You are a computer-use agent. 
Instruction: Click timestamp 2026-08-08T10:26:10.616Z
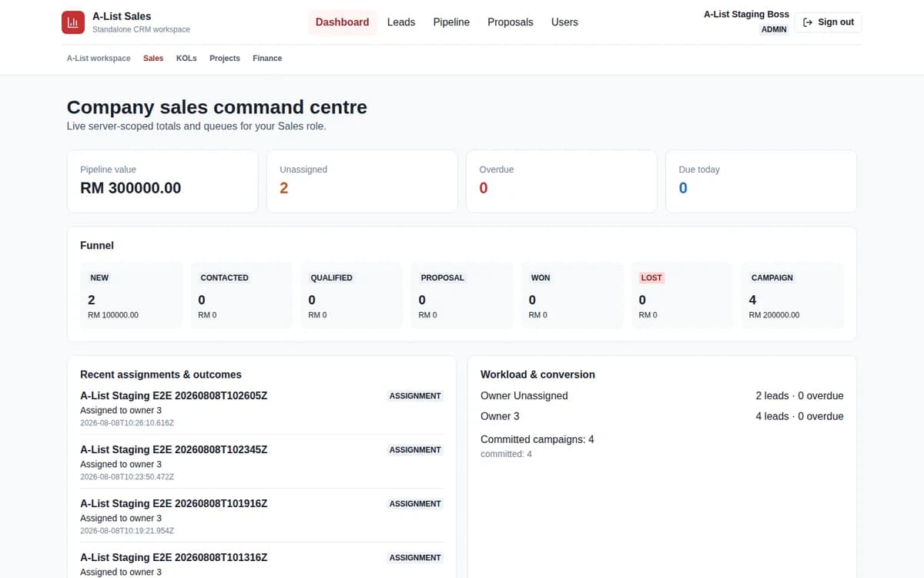[x=127, y=423]
